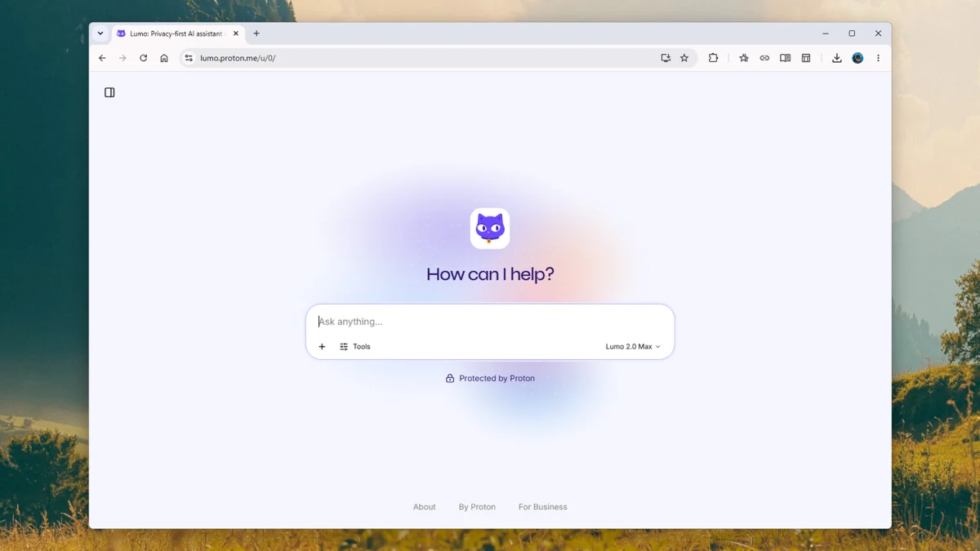Image resolution: width=980 pixels, height=551 pixels.
Task: Focus the Ask anything input field
Action: coord(490,322)
